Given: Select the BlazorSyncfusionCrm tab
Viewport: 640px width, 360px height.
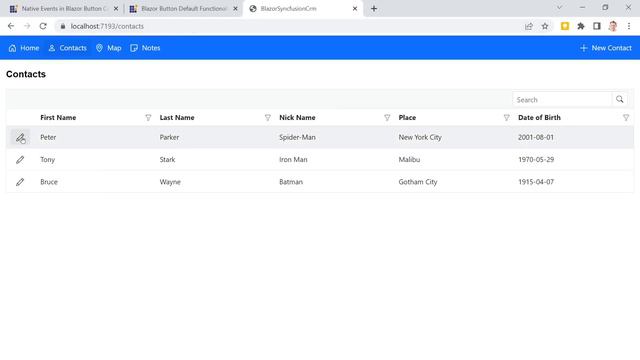Looking at the screenshot, I should coord(303,9).
